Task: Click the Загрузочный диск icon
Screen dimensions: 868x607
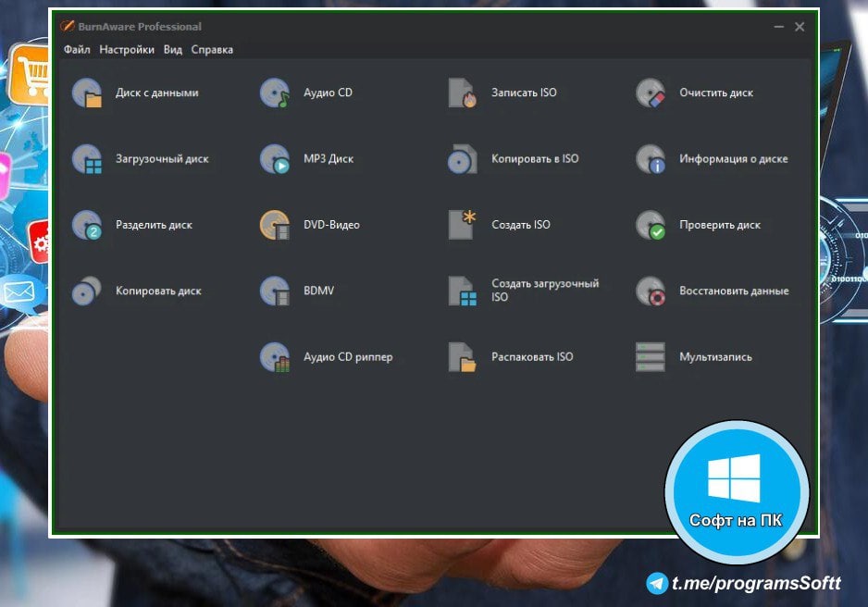Action: [x=87, y=159]
